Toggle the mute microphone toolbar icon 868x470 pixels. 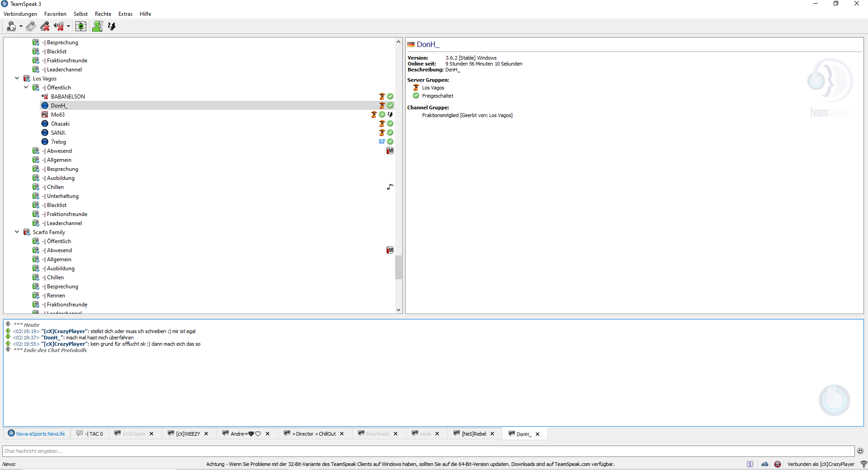45,27
